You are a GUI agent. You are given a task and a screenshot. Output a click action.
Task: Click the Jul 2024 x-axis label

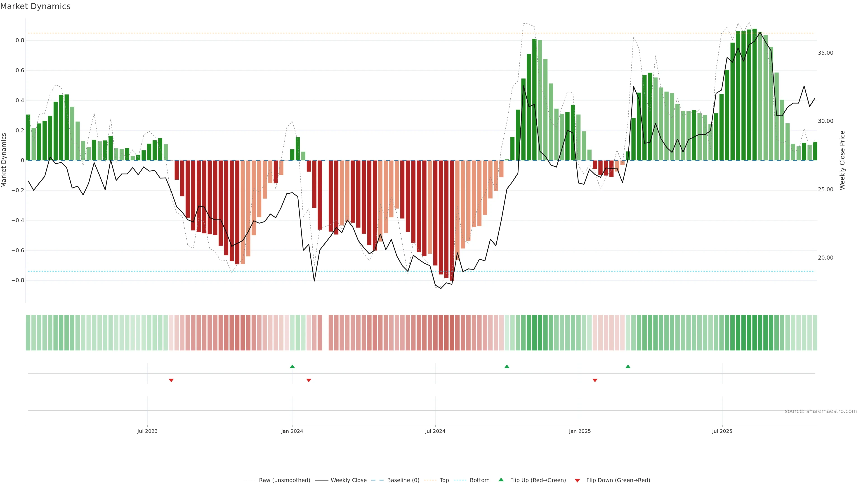coord(435,431)
